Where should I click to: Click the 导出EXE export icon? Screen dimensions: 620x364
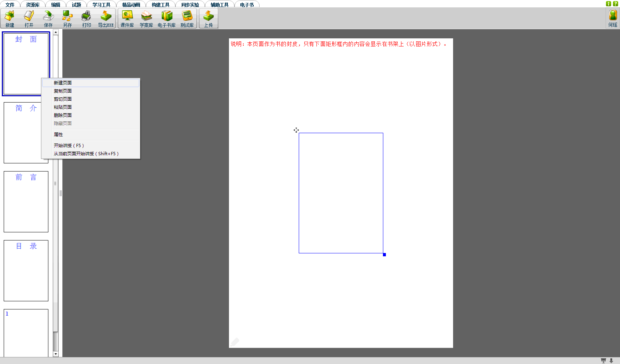tap(106, 18)
